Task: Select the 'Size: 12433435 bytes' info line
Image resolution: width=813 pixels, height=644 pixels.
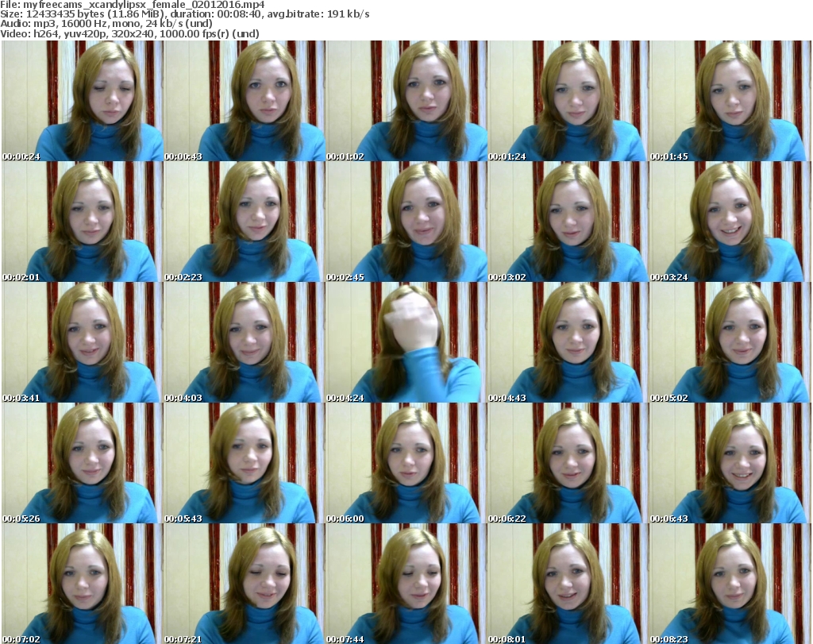Action: [184, 14]
